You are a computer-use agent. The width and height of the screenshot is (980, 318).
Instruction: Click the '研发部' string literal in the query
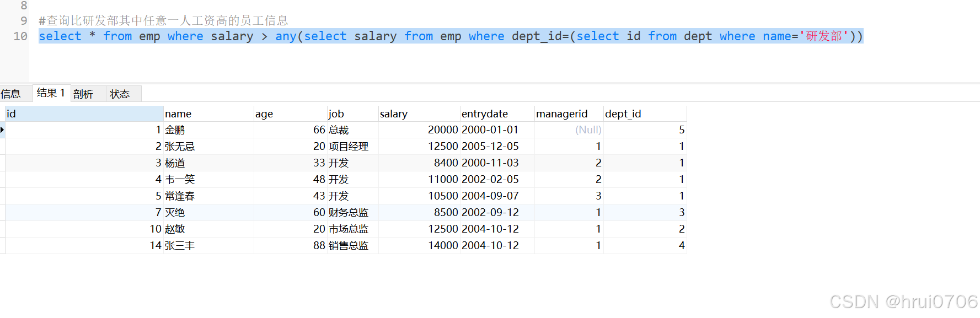[824, 36]
